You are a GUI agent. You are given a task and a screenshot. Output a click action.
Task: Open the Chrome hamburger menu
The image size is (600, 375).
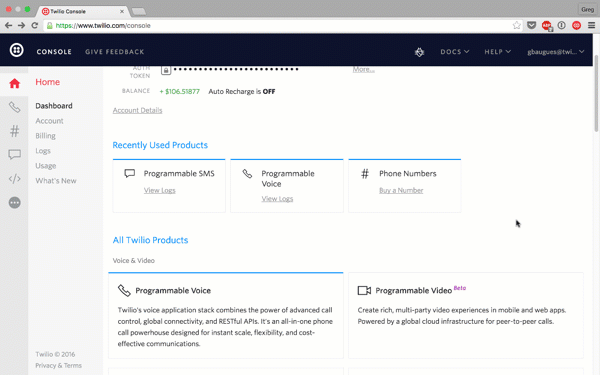(x=591, y=25)
